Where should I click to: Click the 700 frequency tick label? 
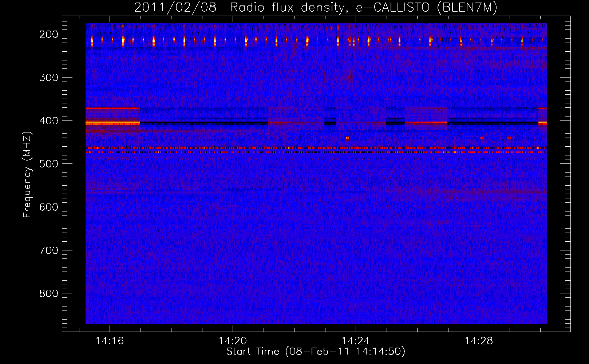49,250
